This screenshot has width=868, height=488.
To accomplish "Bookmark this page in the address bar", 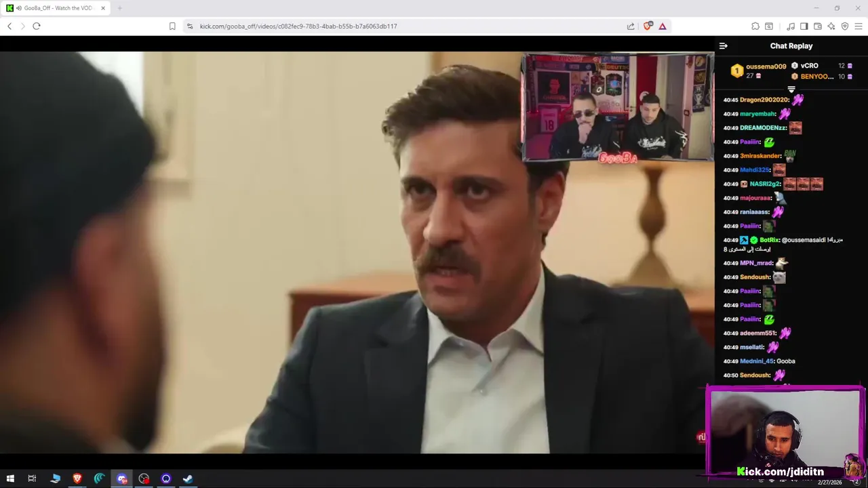I will pos(172,26).
